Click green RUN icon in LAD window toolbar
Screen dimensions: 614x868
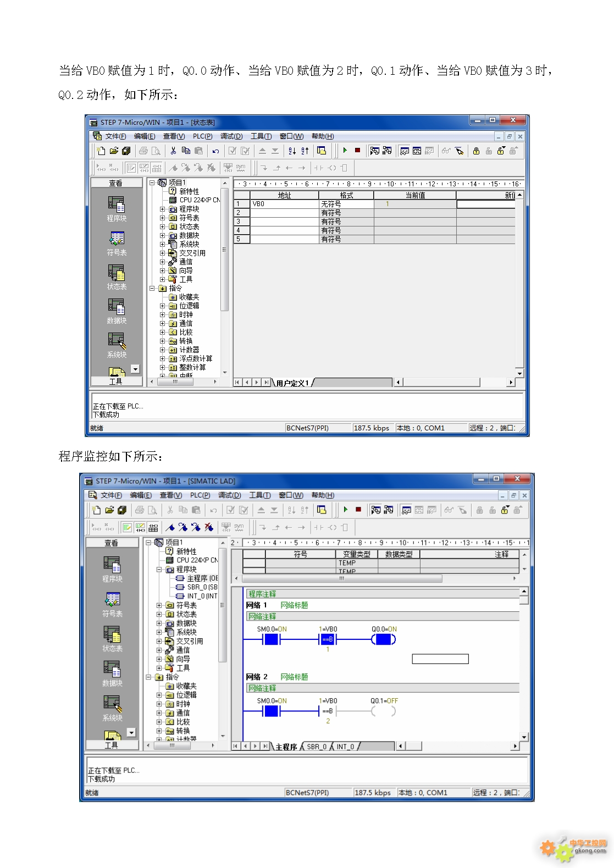pos(346,510)
